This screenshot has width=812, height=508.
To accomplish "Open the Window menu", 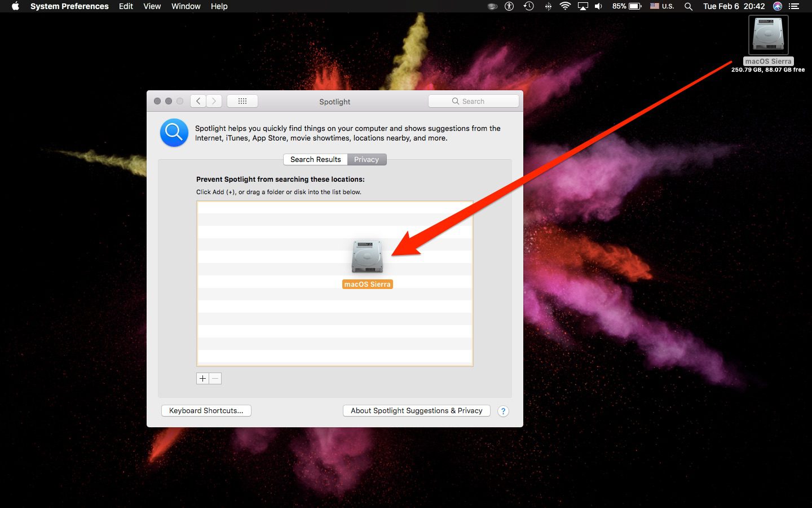I will click(x=186, y=6).
